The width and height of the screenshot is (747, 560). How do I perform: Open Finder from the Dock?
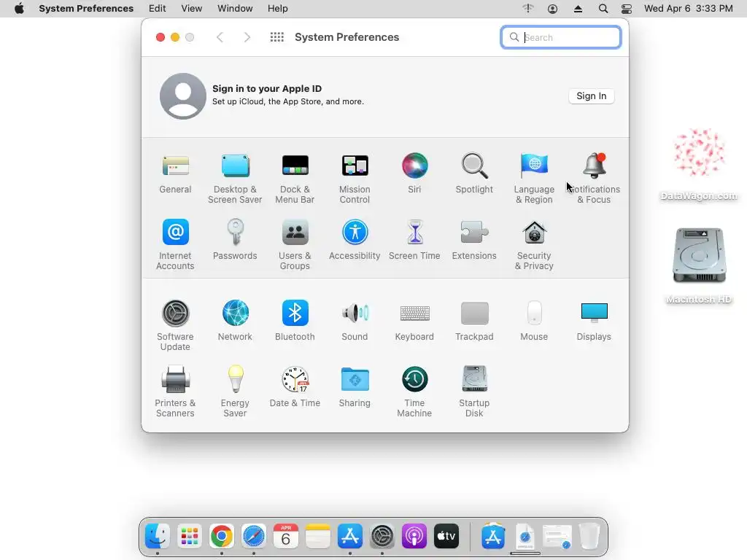click(x=158, y=536)
